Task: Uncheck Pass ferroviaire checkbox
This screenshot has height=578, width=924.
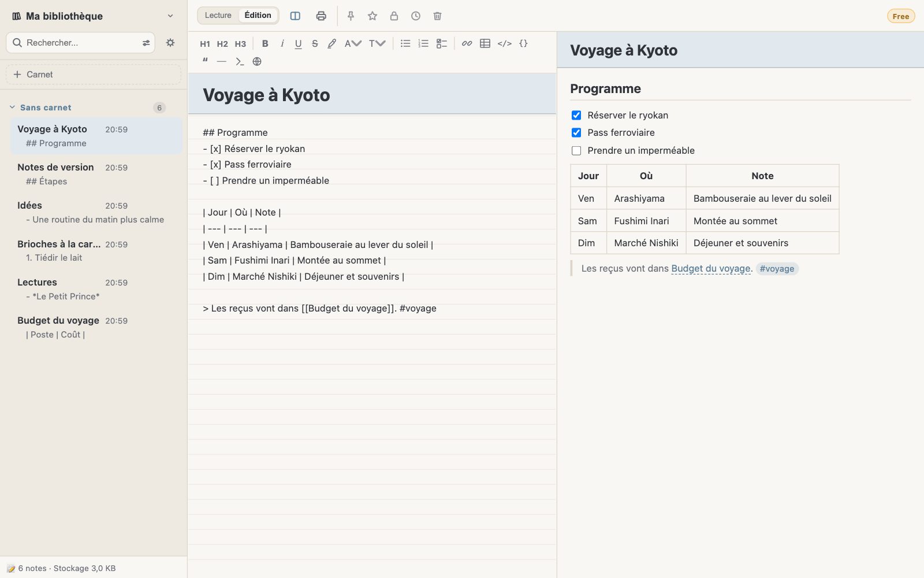Action: pyautogui.click(x=576, y=132)
